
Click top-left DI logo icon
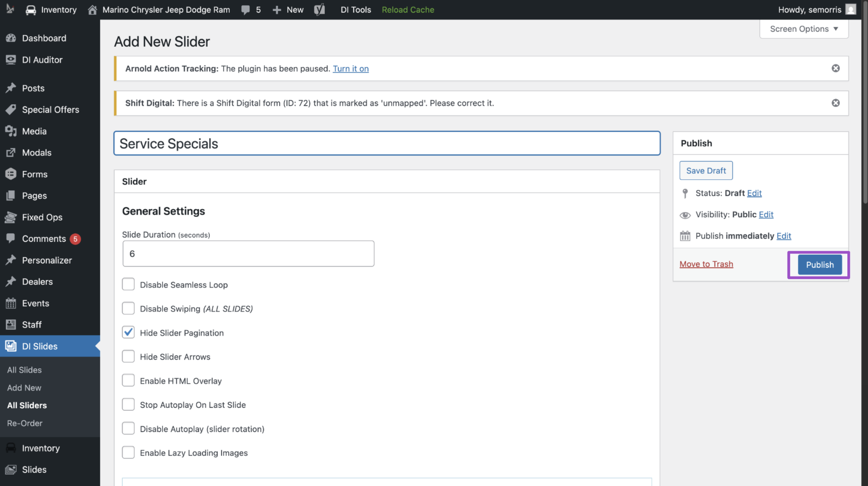pos(10,9)
